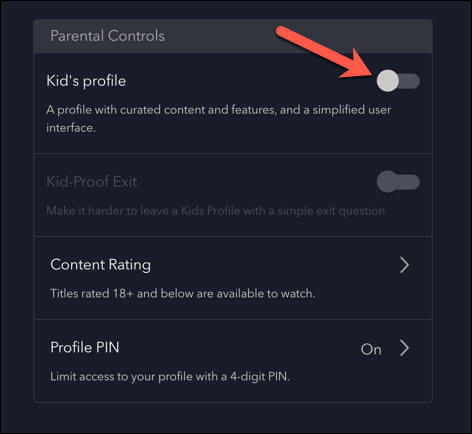
Task: Click the word "interface." under Kid's profile
Action: coord(71,128)
